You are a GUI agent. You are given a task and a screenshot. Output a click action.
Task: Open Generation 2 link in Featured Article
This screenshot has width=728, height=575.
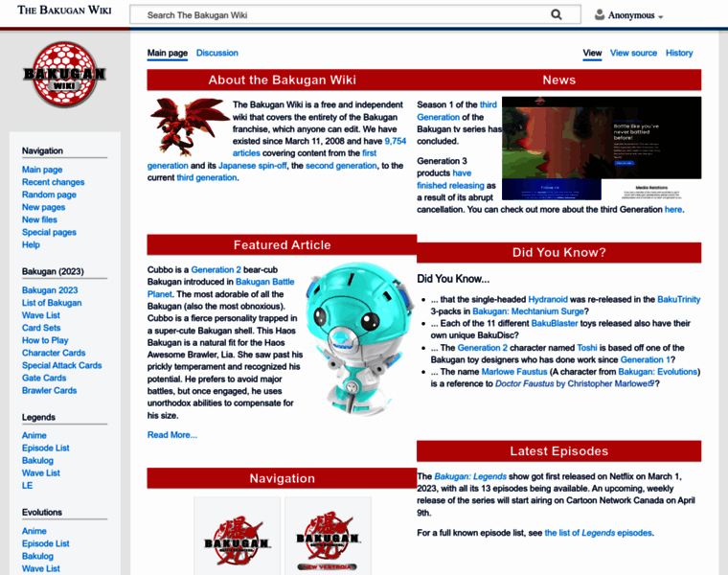click(216, 270)
